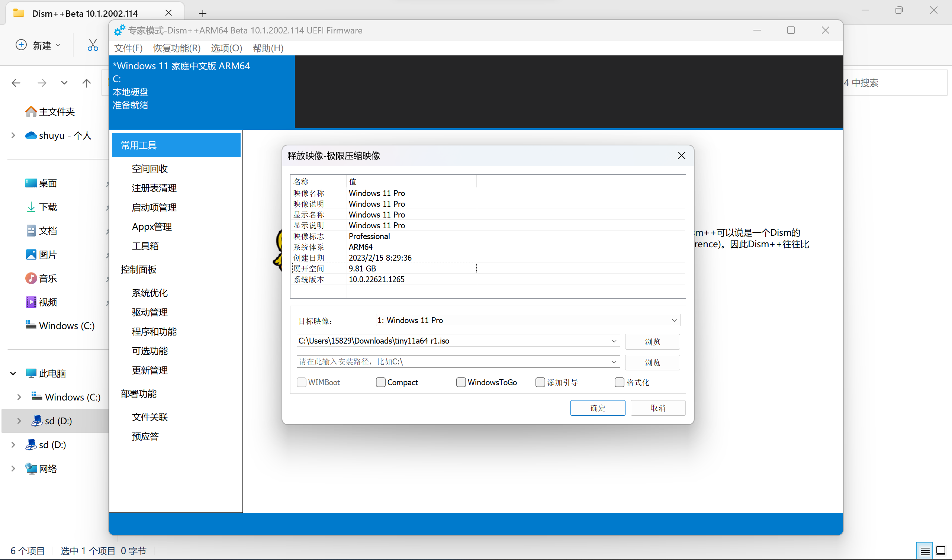
Task: Open the 音乐 music shortcut
Action: click(x=41, y=279)
